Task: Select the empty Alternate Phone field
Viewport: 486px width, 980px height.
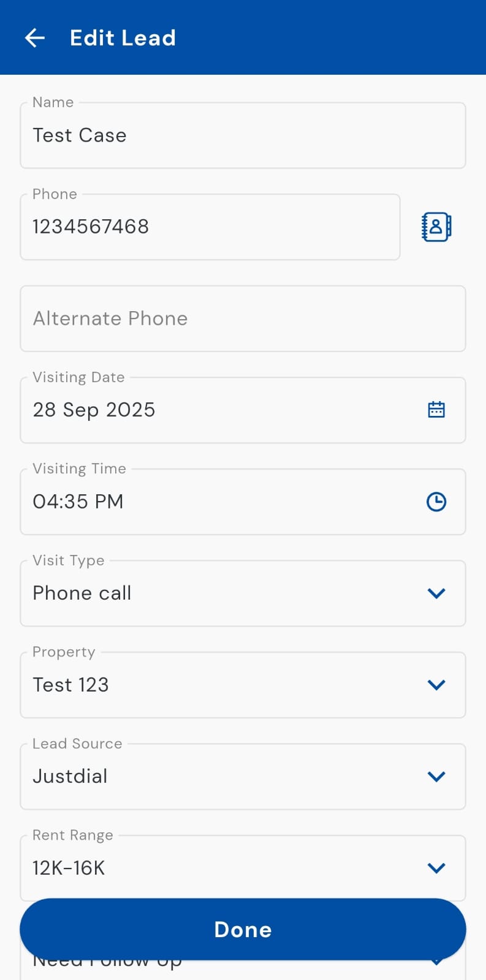Action: pos(243,318)
